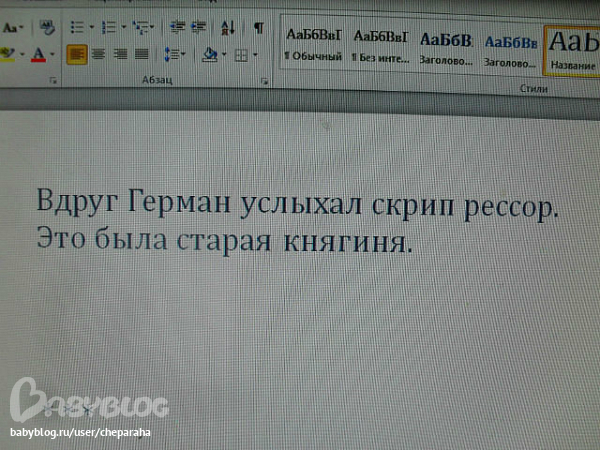
Task: Sort the text alphabetically
Action: (x=227, y=27)
